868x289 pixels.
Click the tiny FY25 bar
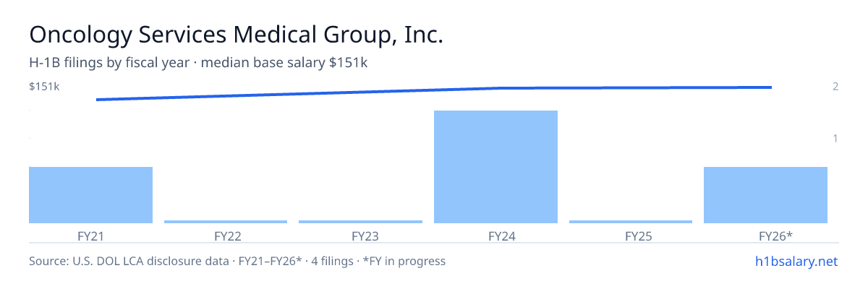(x=631, y=222)
